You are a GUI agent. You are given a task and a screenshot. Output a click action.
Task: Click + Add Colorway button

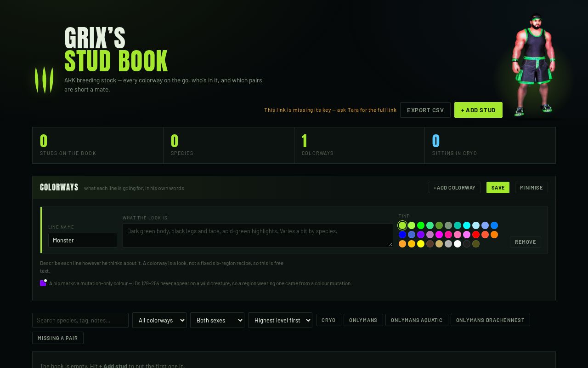[455, 188]
